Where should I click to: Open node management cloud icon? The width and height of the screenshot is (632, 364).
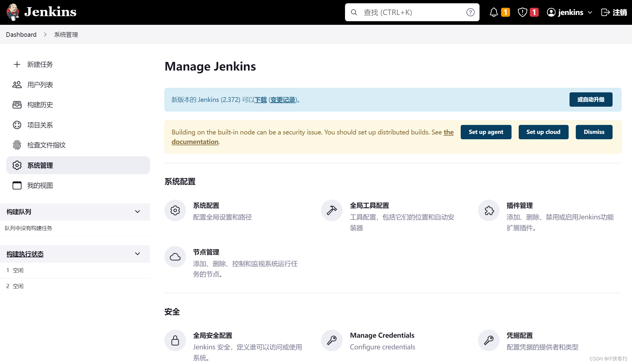(x=175, y=257)
